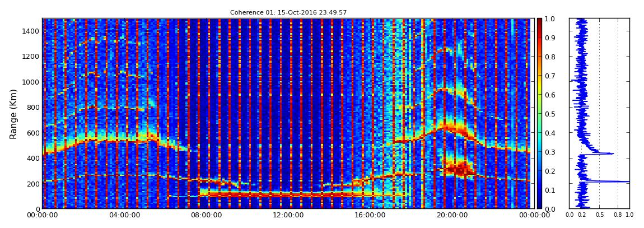Click the 04:00:00 time axis label
The height and width of the screenshot is (228, 644).
click(x=124, y=215)
